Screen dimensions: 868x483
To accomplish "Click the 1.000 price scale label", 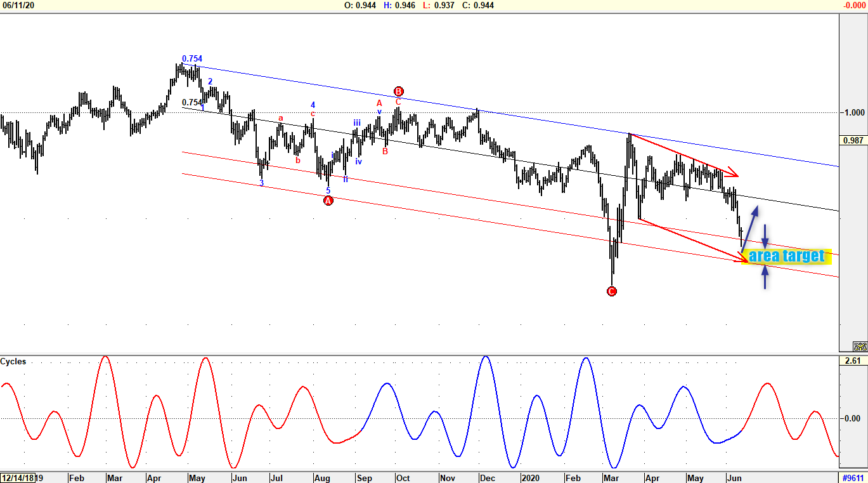I will coord(853,113).
